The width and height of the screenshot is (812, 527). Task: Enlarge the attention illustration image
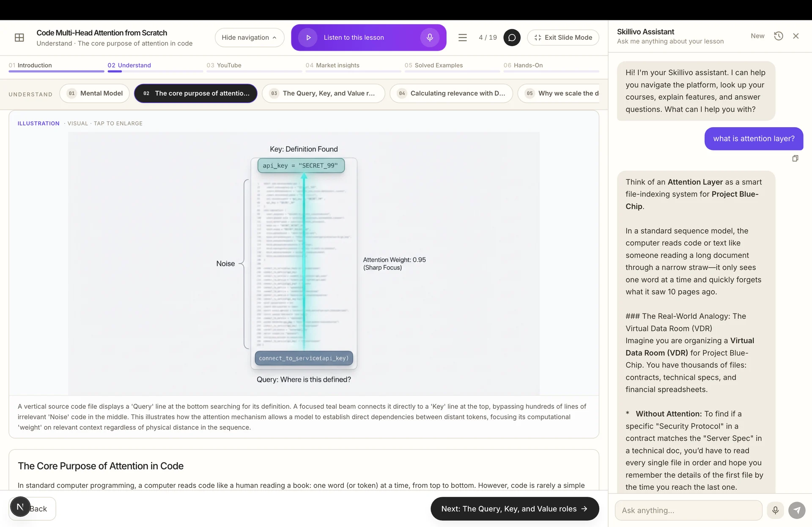(304, 264)
